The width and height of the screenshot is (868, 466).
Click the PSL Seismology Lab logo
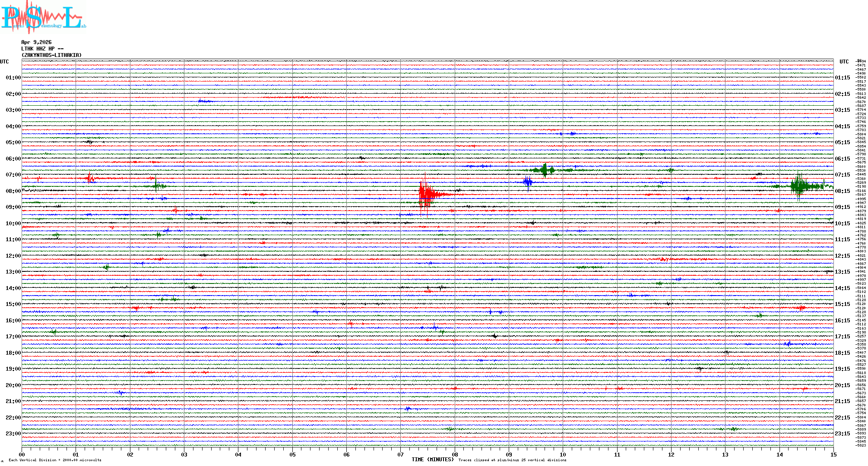[x=43, y=17]
